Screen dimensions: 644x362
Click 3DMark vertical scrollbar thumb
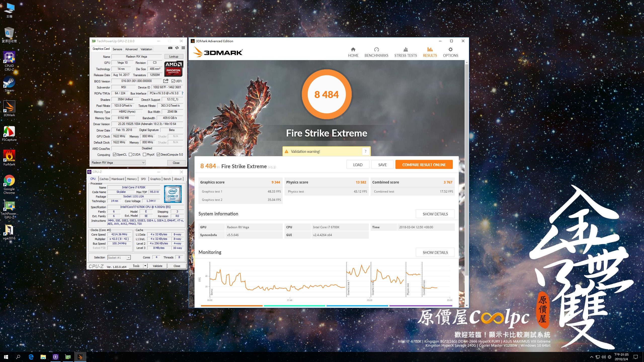tap(467, 170)
